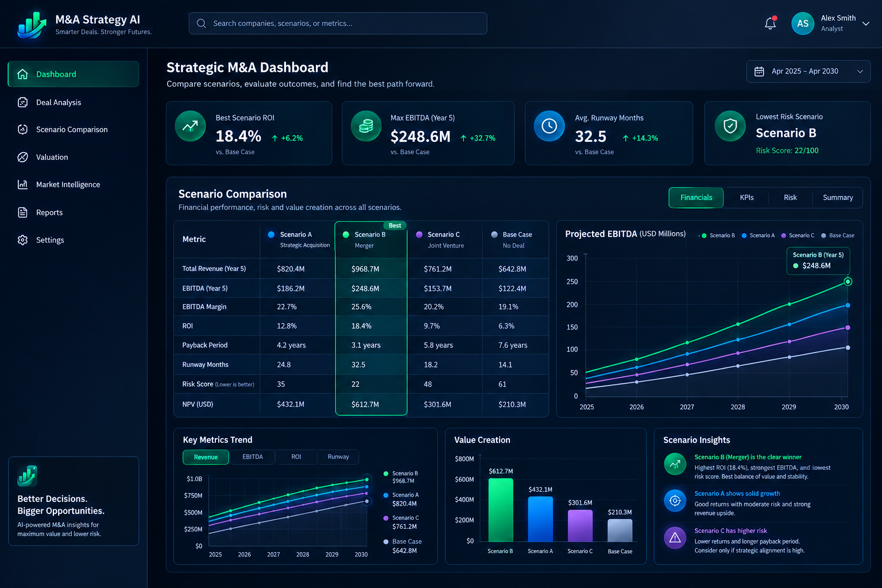882x588 pixels.
Task: Switch to the Risk tab
Action: pyautogui.click(x=790, y=198)
